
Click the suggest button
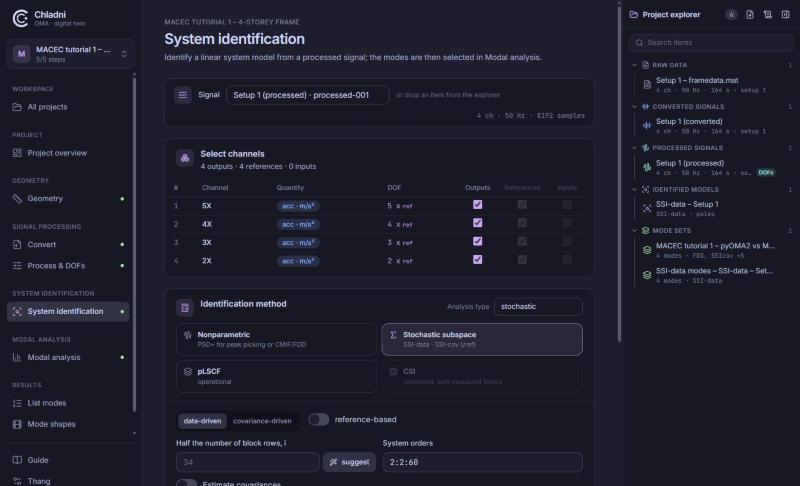click(349, 462)
